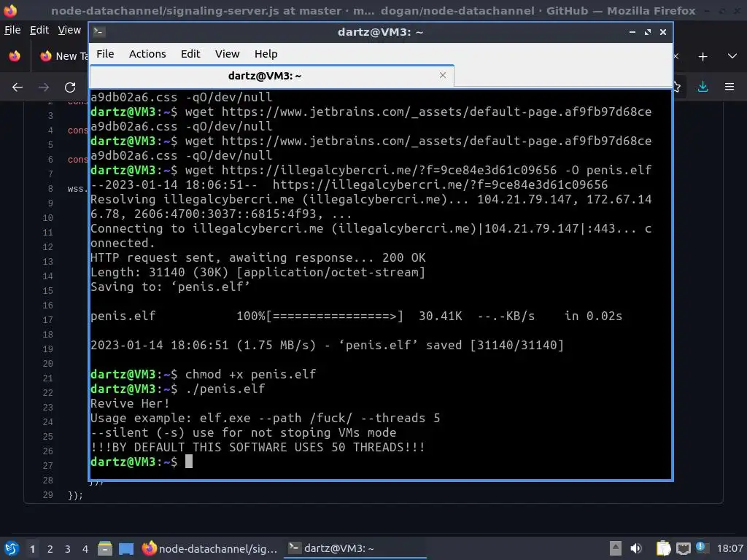Close the terminal window
Viewport: 747px width, 560px height.
pos(662,32)
